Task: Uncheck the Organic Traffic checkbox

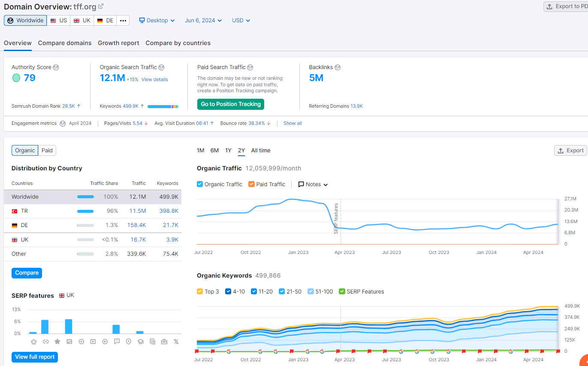Action: click(200, 184)
